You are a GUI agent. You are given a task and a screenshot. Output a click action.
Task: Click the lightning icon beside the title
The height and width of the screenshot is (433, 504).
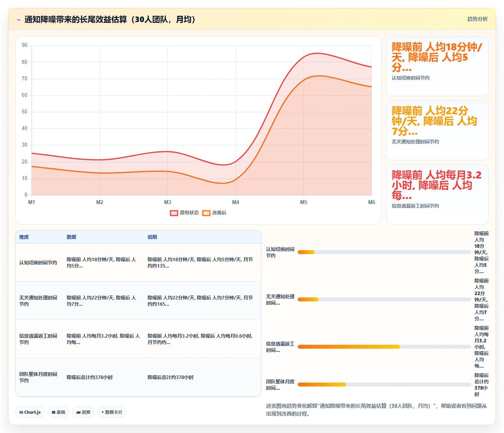click(19, 20)
